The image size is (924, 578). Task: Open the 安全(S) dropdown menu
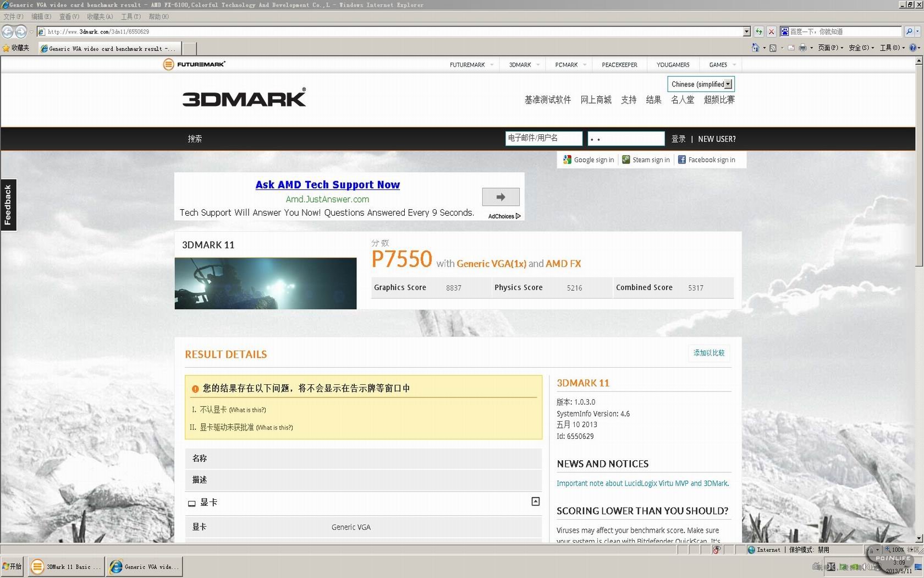[861, 48]
